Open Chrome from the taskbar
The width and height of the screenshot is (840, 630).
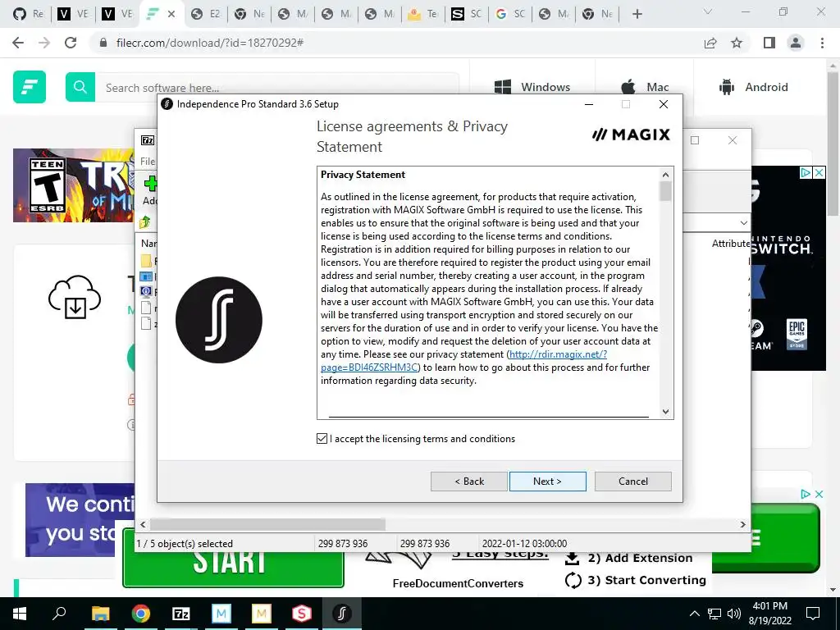pyautogui.click(x=141, y=614)
